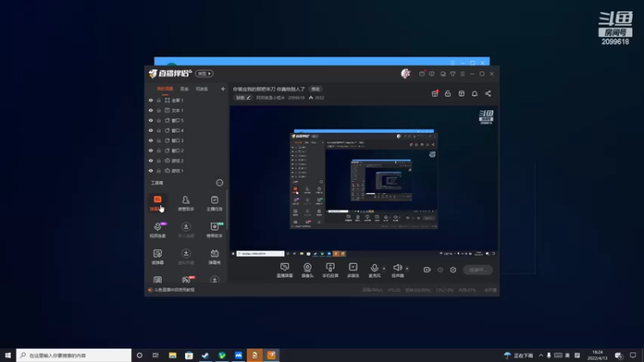Add a 多媒体 multimedia source
This screenshot has height=362, width=644.
pyautogui.click(x=353, y=270)
